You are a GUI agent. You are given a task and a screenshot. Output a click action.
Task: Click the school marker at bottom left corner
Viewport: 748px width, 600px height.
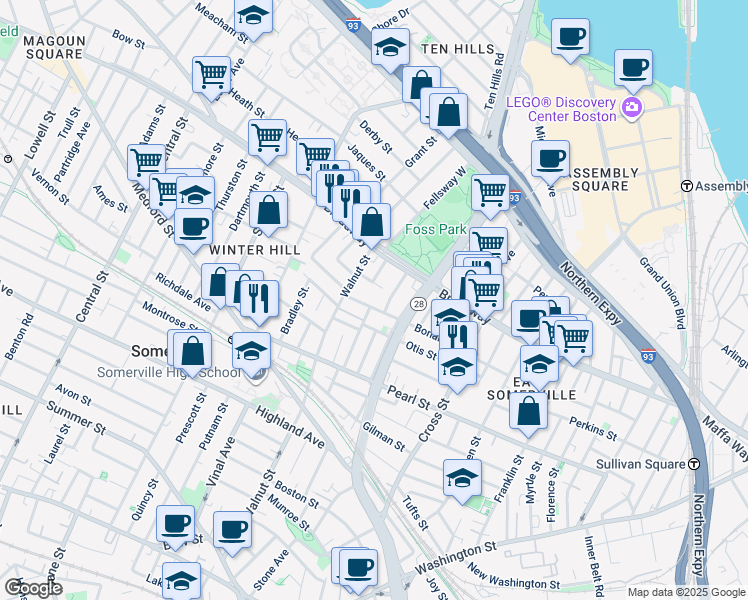pos(181,581)
